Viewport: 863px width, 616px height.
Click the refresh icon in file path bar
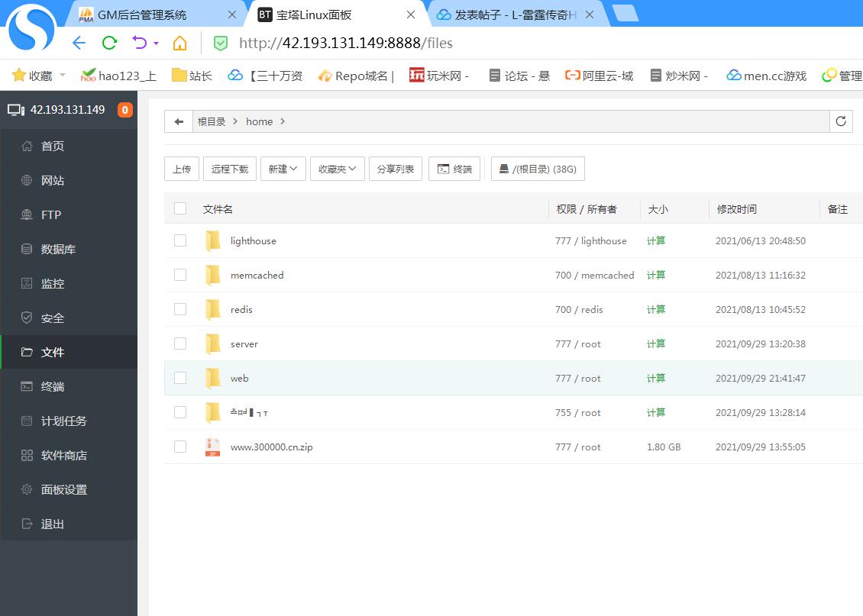[842, 121]
